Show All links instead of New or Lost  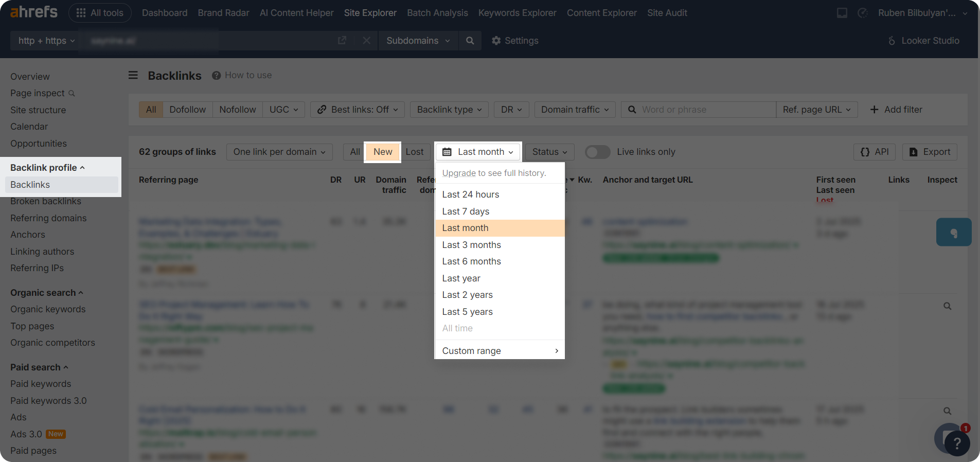pyautogui.click(x=355, y=152)
